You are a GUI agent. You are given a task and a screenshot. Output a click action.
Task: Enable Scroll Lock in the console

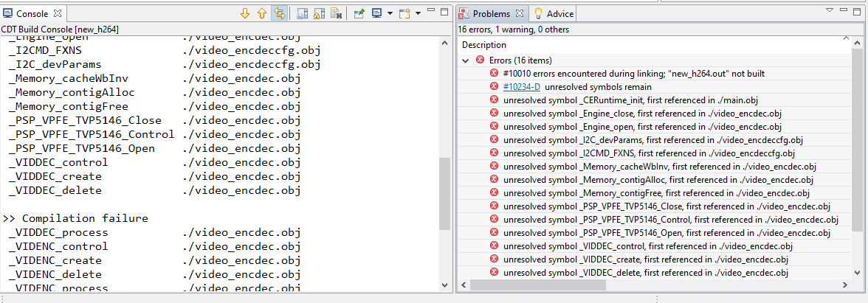coord(319,13)
